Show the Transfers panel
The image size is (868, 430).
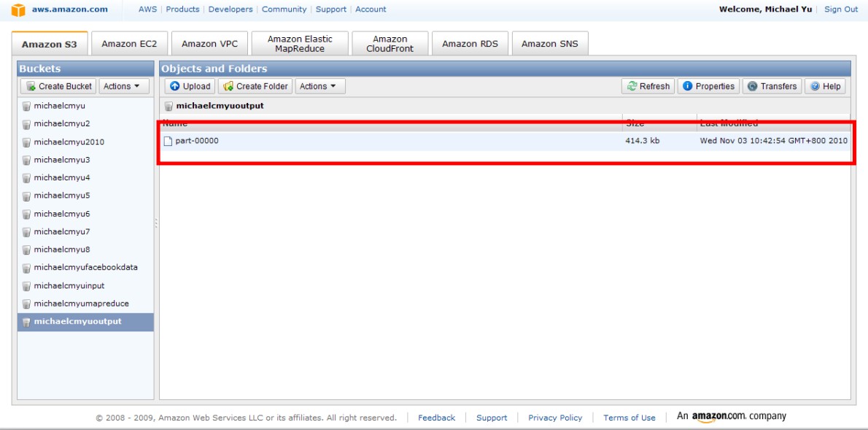point(772,86)
